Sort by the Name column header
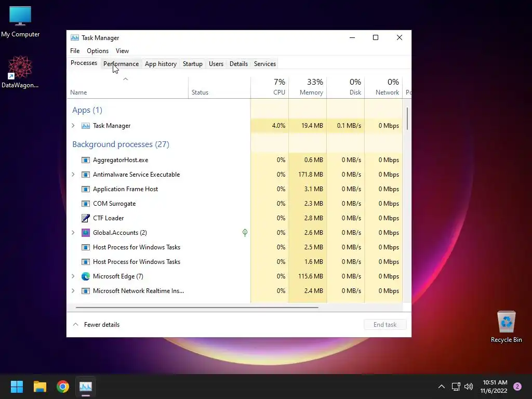Image resolution: width=532 pixels, height=399 pixels. [128, 87]
